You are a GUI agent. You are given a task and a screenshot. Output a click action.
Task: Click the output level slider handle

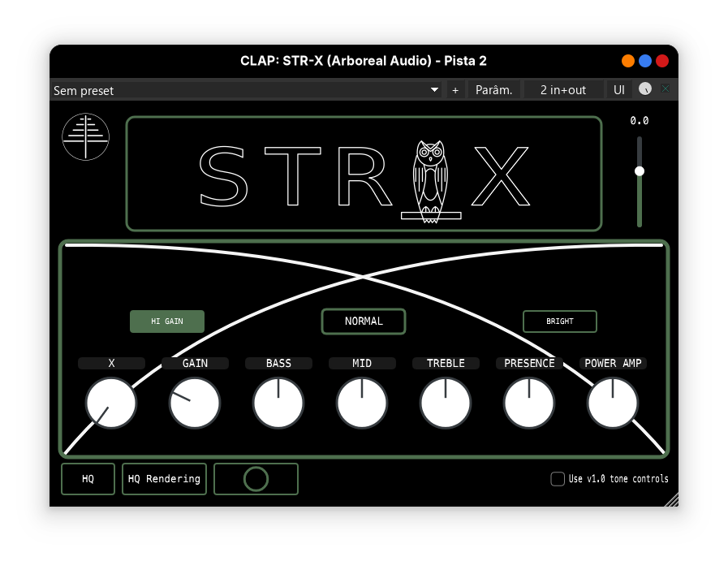pos(640,171)
